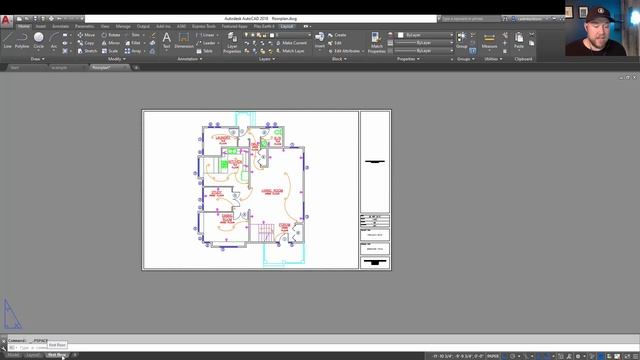Image resolution: width=640 pixels, height=360 pixels.
Task: Add a Linear dimension
Action: (x=205, y=35)
